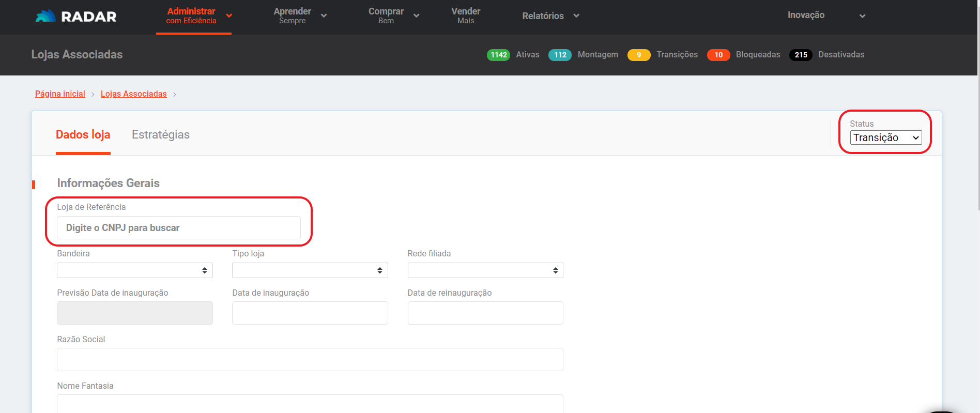This screenshot has height=413, width=980.
Task: Switch to the Estratégias tab
Action: [x=160, y=134]
